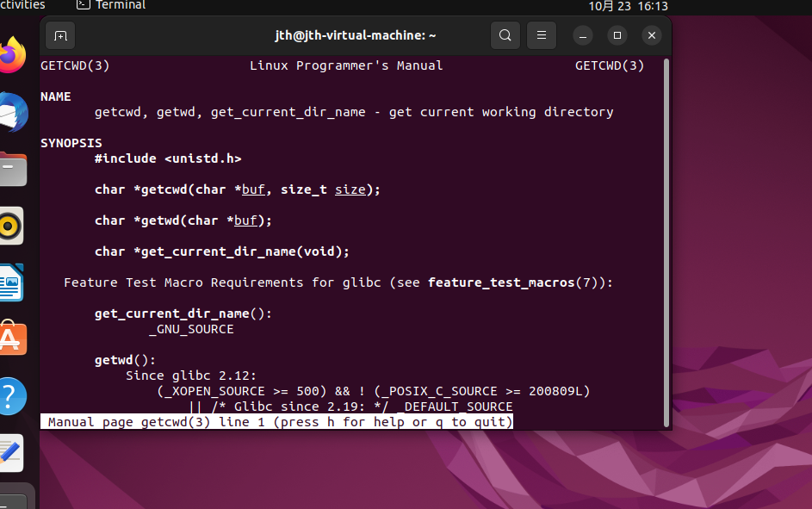Click the SYNOPSIS section heading
The width and height of the screenshot is (812, 509).
coord(71,143)
